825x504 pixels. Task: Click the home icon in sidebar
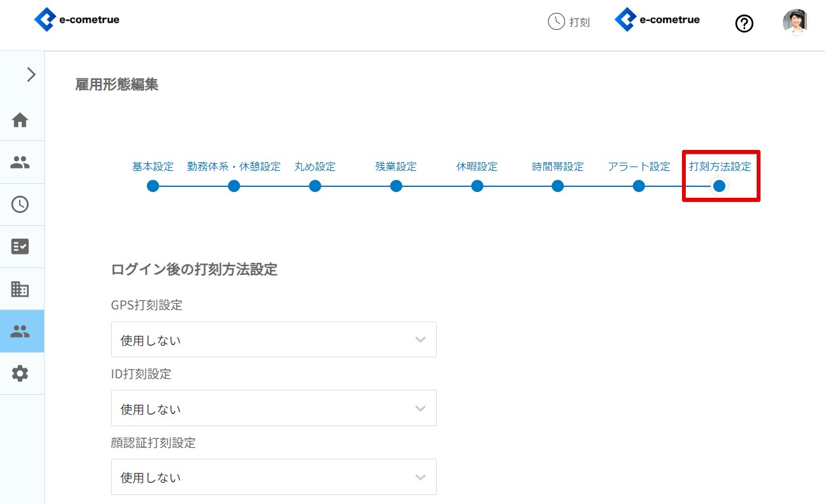20,120
